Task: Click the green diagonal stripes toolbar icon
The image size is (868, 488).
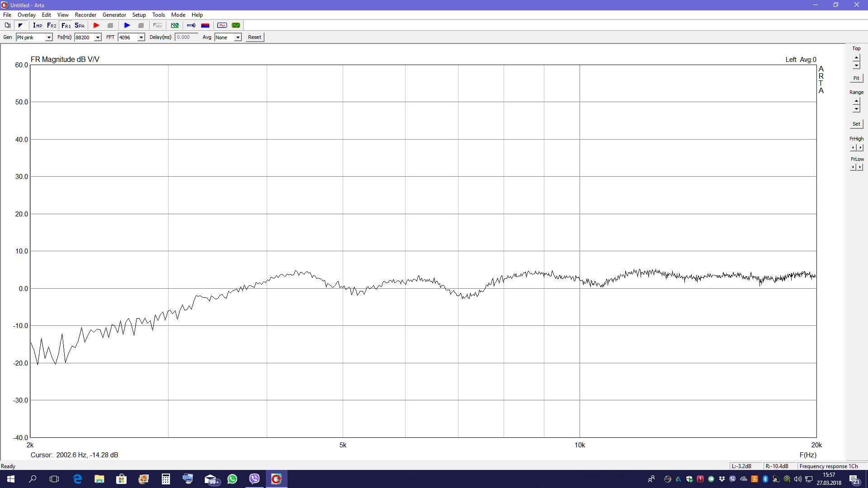Action: 175,25
